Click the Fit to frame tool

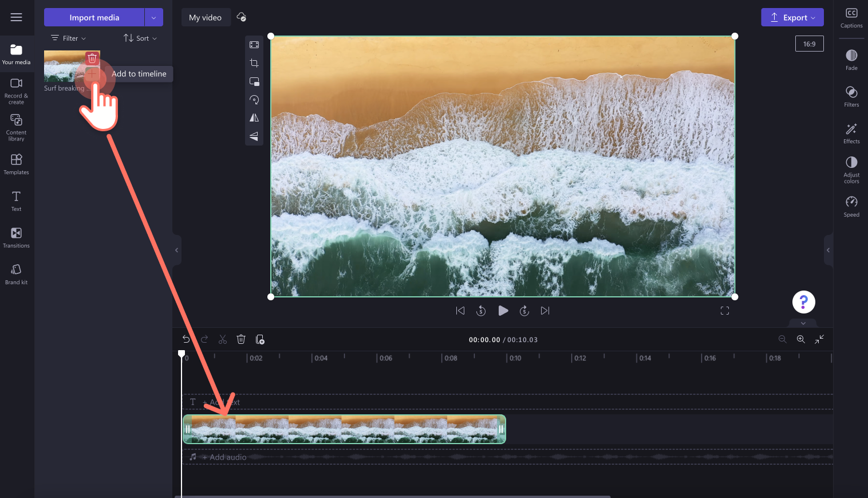pos(254,45)
